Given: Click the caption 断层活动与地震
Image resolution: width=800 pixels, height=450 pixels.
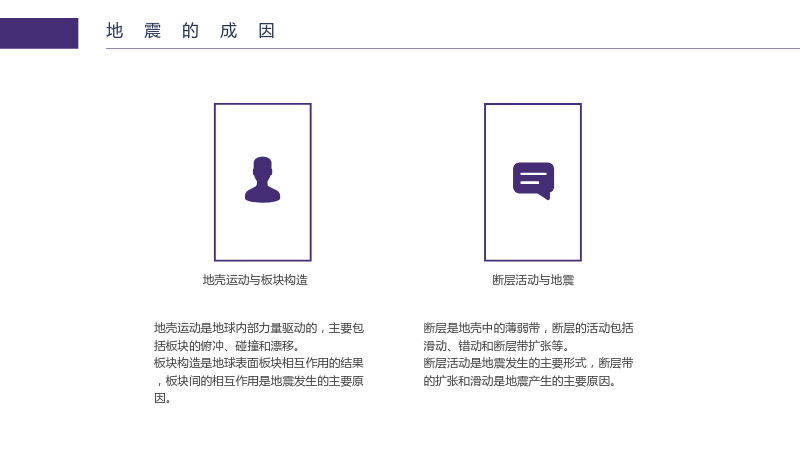Looking at the screenshot, I should (533, 280).
